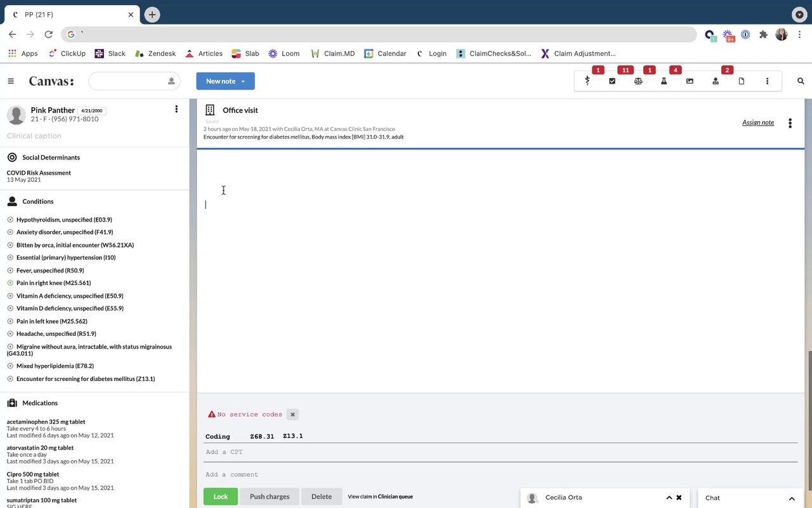Open the documents page icon
The width and height of the screenshot is (812, 508).
click(741, 81)
